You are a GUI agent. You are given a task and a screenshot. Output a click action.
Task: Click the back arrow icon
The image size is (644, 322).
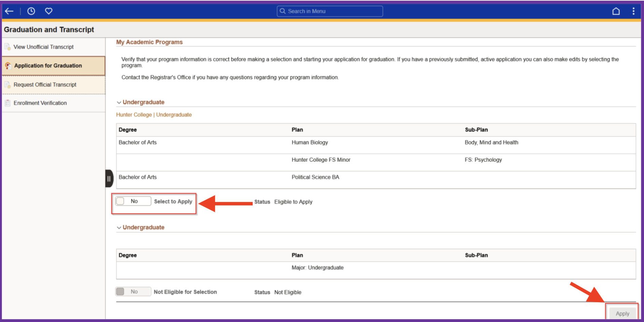9,11
